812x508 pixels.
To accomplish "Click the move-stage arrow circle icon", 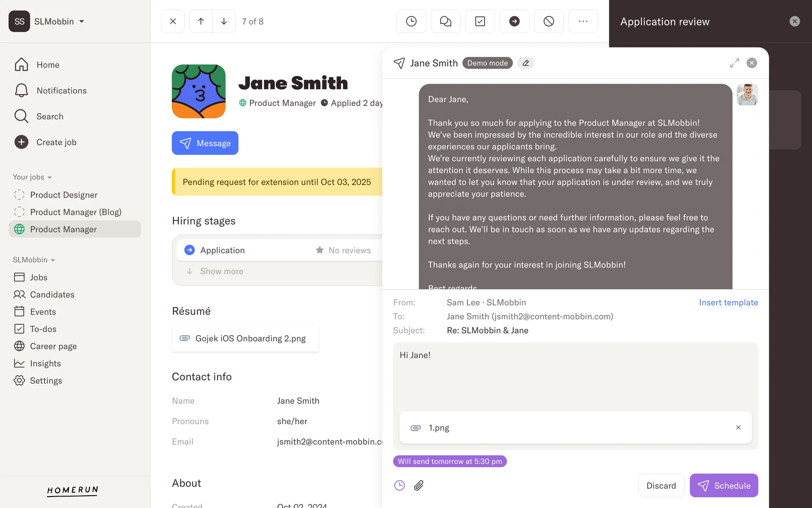I will 514,21.
